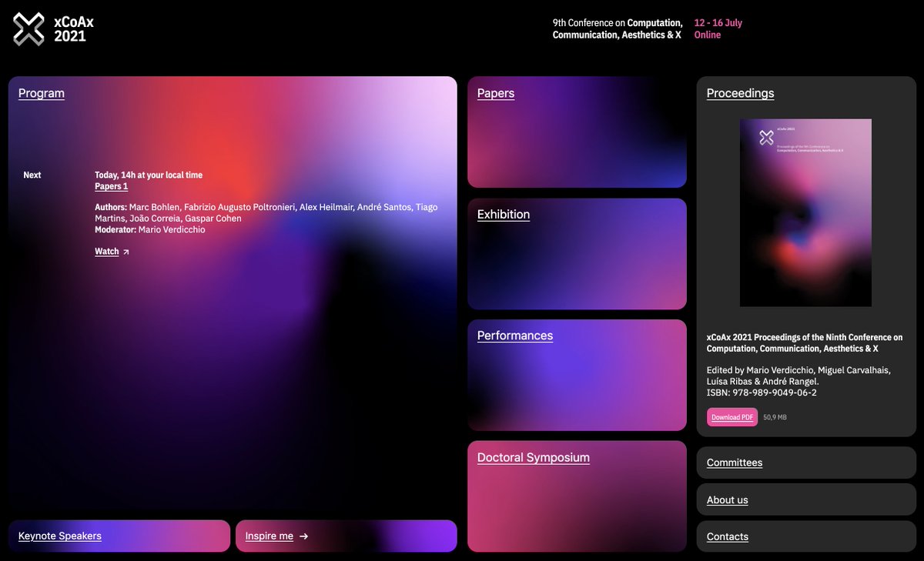The image size is (924, 561).
Task: Open the Doctoral Symposium section
Action: click(x=534, y=457)
